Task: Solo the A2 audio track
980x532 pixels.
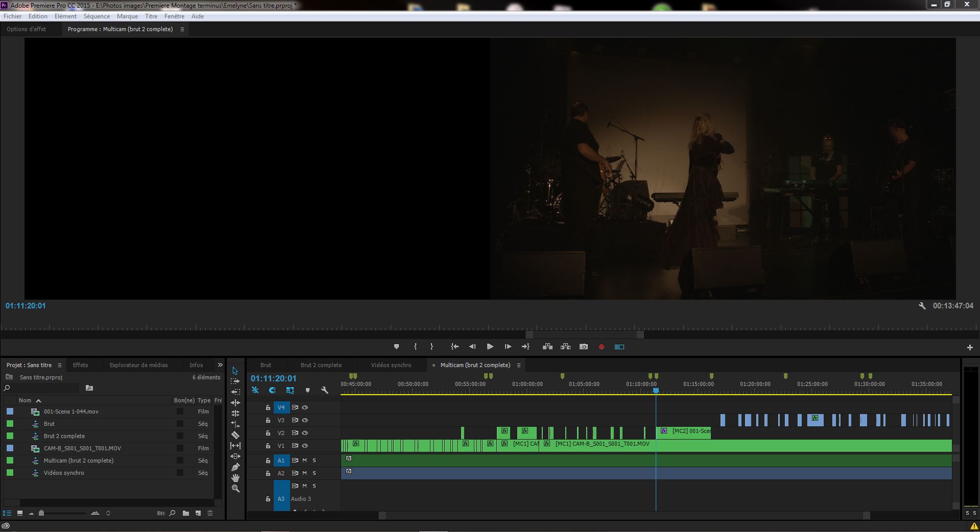Action: pyautogui.click(x=314, y=473)
